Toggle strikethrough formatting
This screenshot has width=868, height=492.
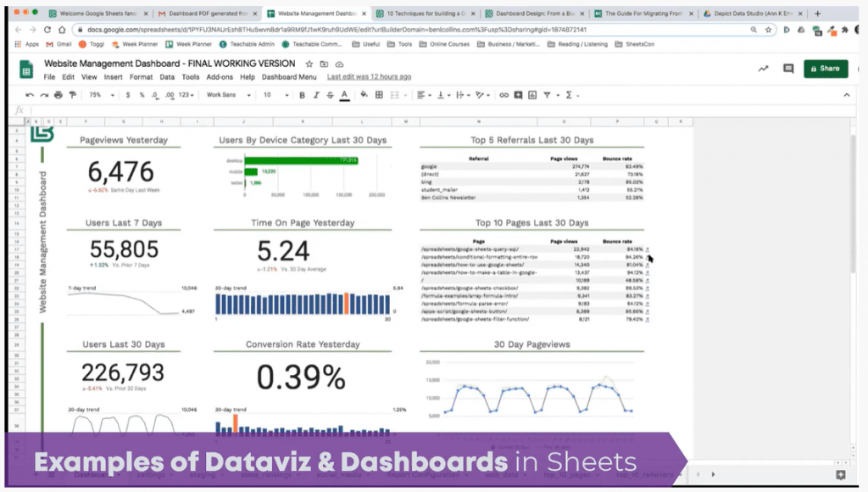(329, 95)
